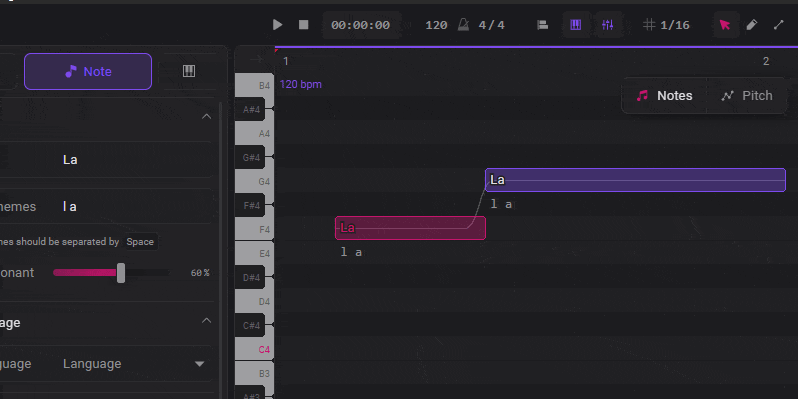Stop playback with the stop icon
The height and width of the screenshot is (399, 798).
pyautogui.click(x=303, y=25)
